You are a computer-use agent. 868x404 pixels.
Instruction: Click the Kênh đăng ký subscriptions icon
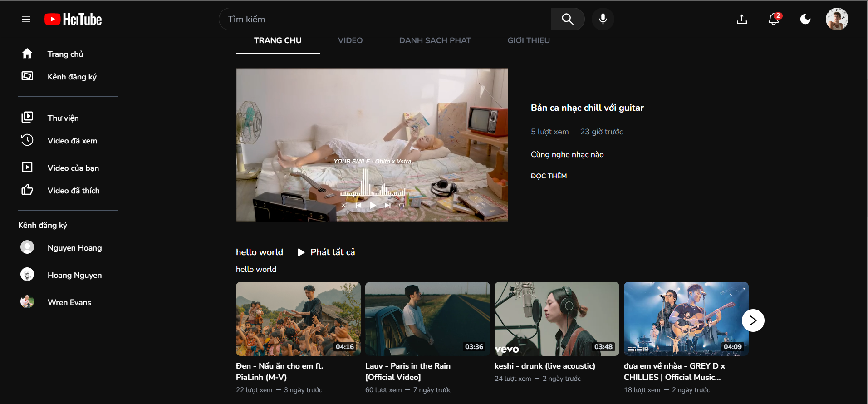click(x=27, y=76)
